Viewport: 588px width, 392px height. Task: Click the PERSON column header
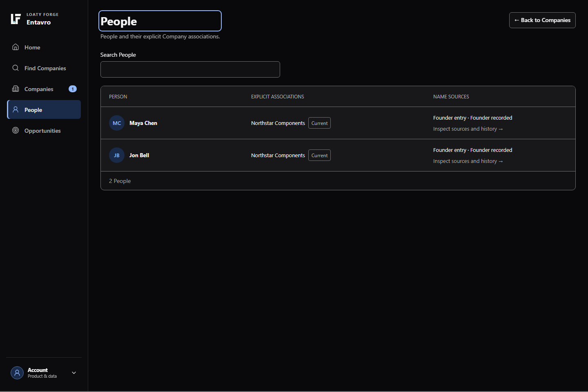point(118,97)
